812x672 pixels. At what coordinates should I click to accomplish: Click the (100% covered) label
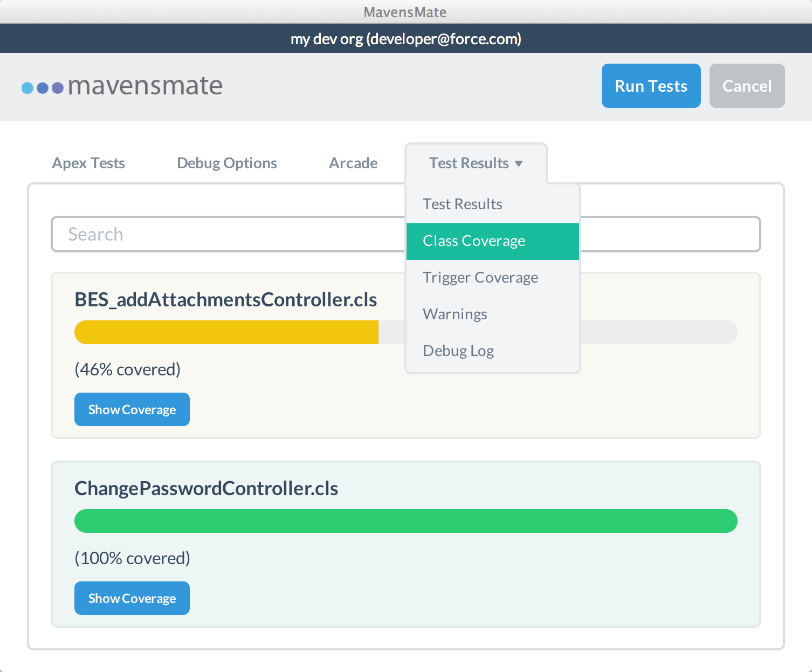(x=133, y=558)
